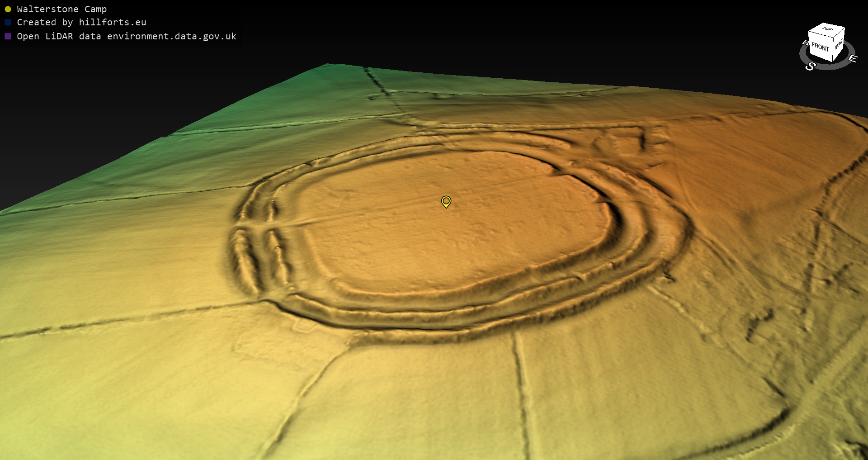Viewport: 868px width, 460px height.
Task: Toggle the dark blue square legend marker
Action: point(8,22)
